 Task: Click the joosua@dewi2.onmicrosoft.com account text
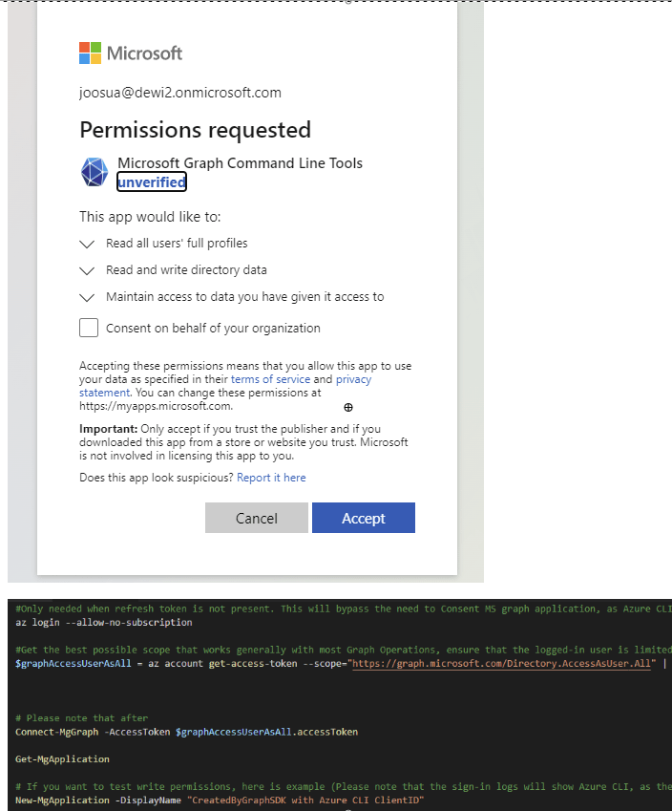pyautogui.click(x=180, y=93)
